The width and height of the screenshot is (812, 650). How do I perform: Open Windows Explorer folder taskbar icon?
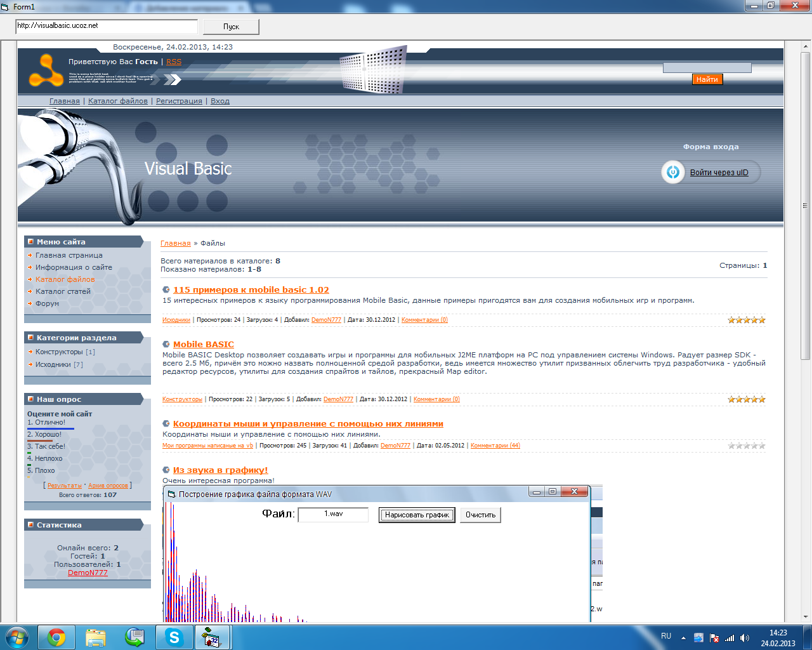96,637
